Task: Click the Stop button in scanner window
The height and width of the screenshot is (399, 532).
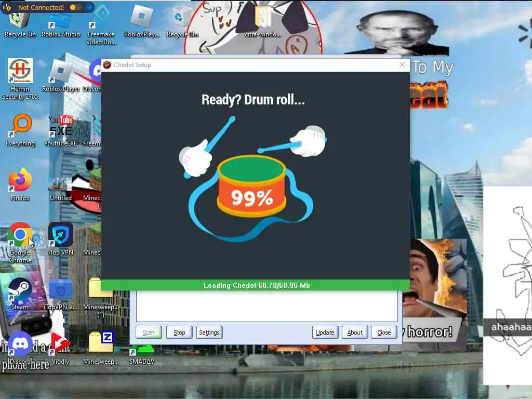Action: point(179,332)
